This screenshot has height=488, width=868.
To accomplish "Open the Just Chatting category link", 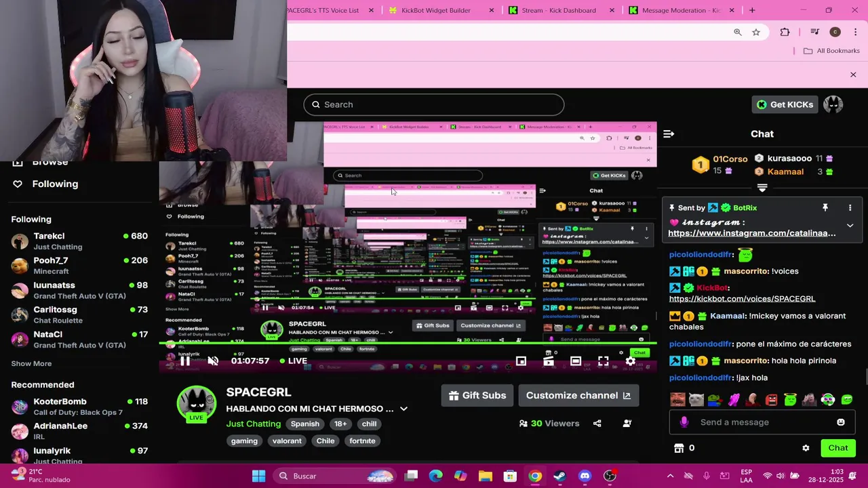I will pos(254,424).
